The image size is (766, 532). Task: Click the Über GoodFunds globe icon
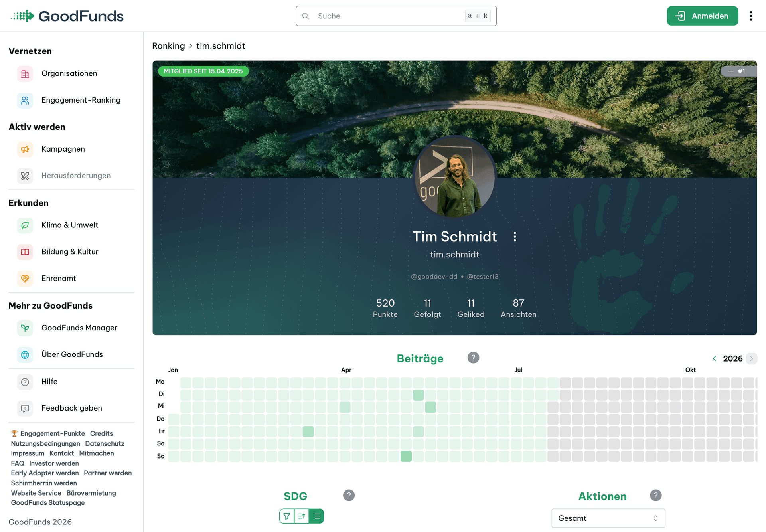(x=25, y=354)
